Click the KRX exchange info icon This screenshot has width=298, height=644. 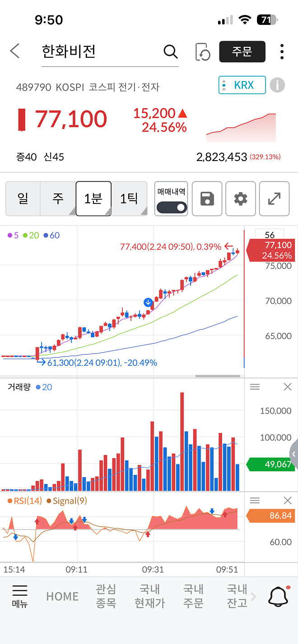point(277,85)
